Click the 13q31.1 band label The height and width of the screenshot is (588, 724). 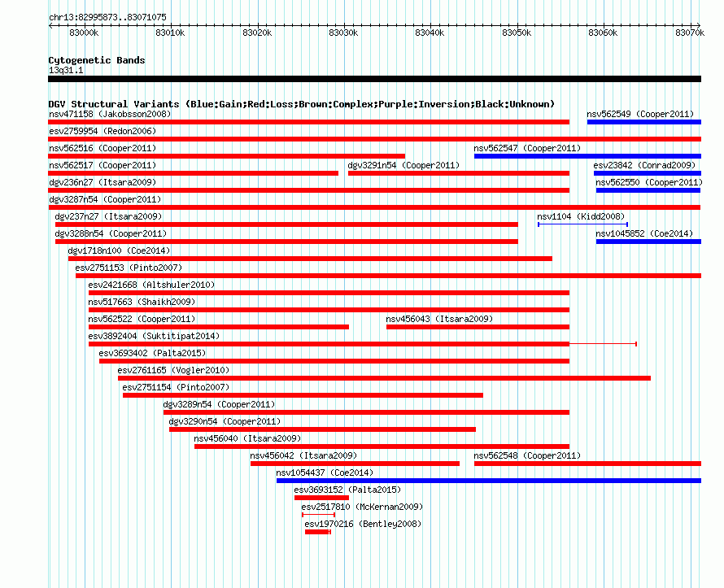click(x=66, y=70)
